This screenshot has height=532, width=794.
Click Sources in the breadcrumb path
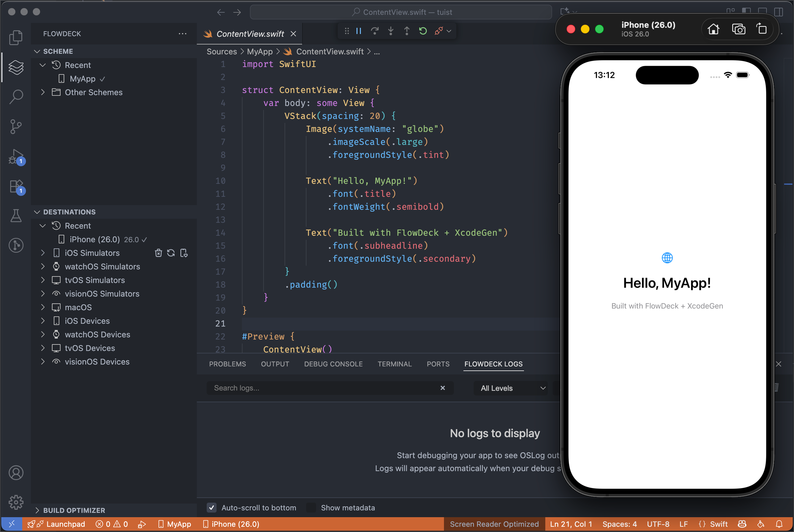(222, 52)
